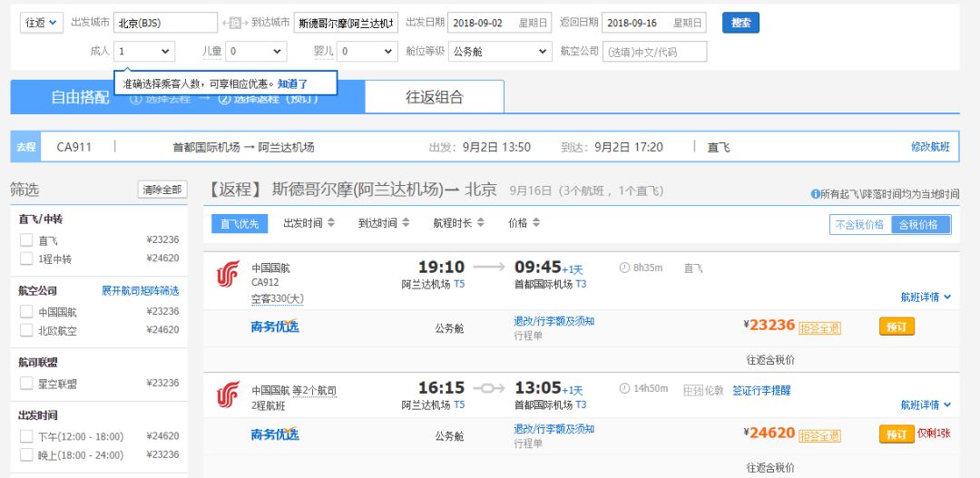The image size is (980, 478).
Task: Click the transfer stop icon for 16:15 flight
Action: tap(489, 388)
